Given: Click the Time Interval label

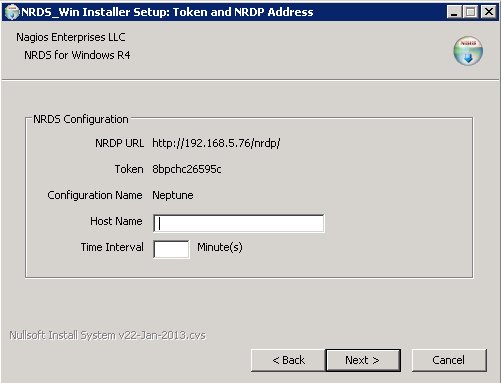Looking at the screenshot, I should [112, 247].
